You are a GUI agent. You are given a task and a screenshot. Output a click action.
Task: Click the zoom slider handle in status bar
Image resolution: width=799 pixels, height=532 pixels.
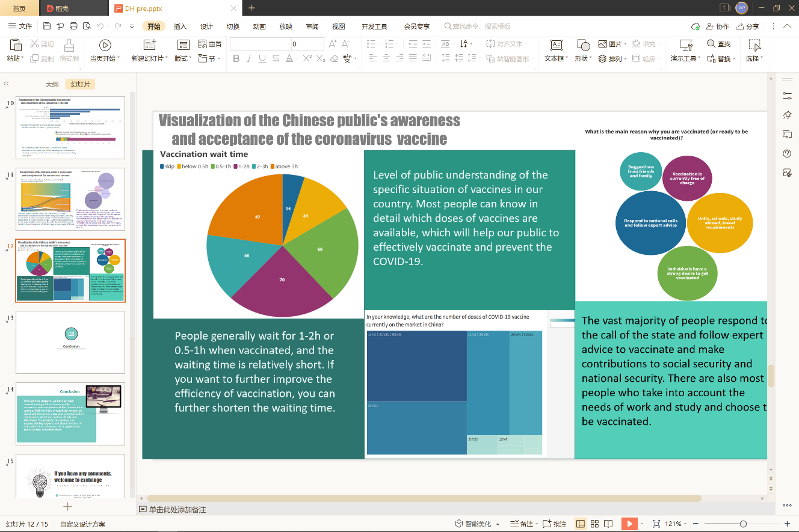(743, 524)
